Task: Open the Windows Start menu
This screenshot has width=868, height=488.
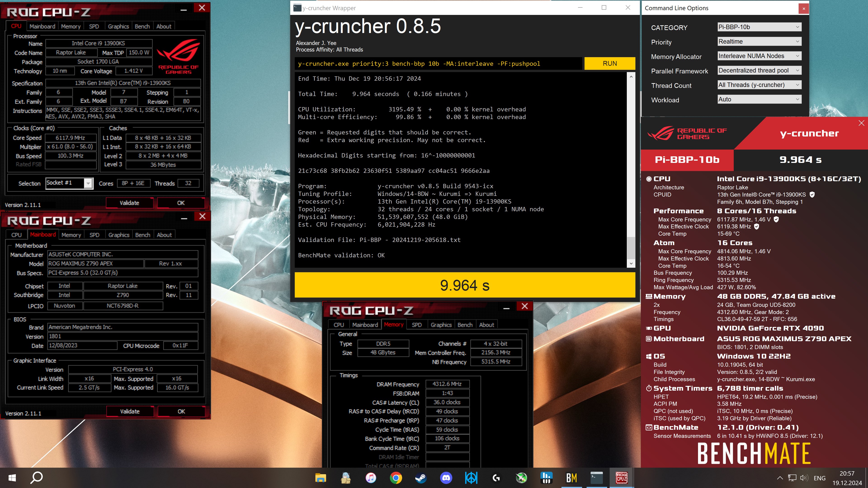Action: pyautogui.click(x=12, y=478)
